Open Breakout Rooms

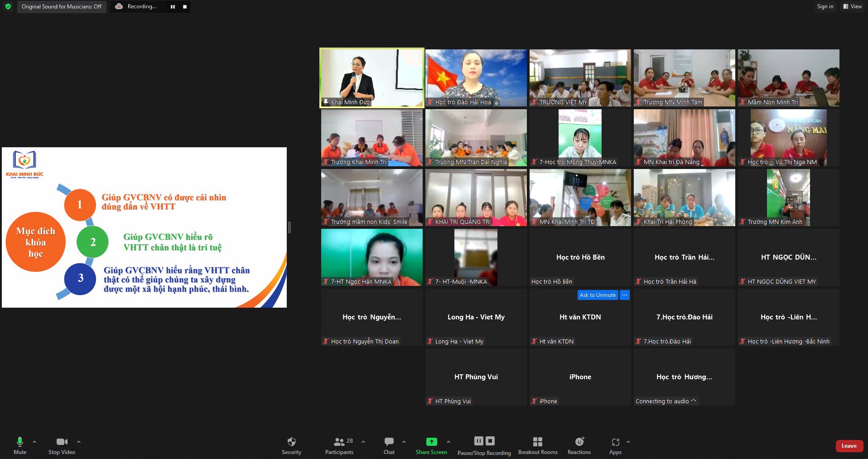coord(538,442)
